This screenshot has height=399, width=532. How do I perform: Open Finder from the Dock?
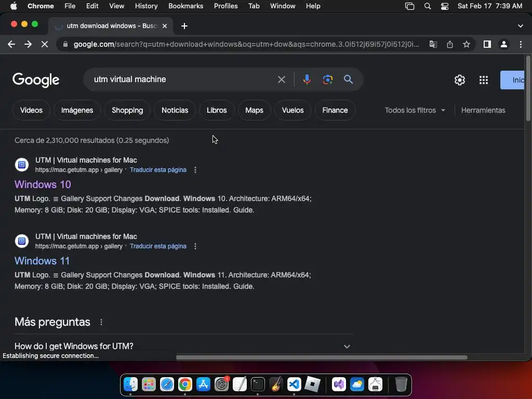coord(130,384)
